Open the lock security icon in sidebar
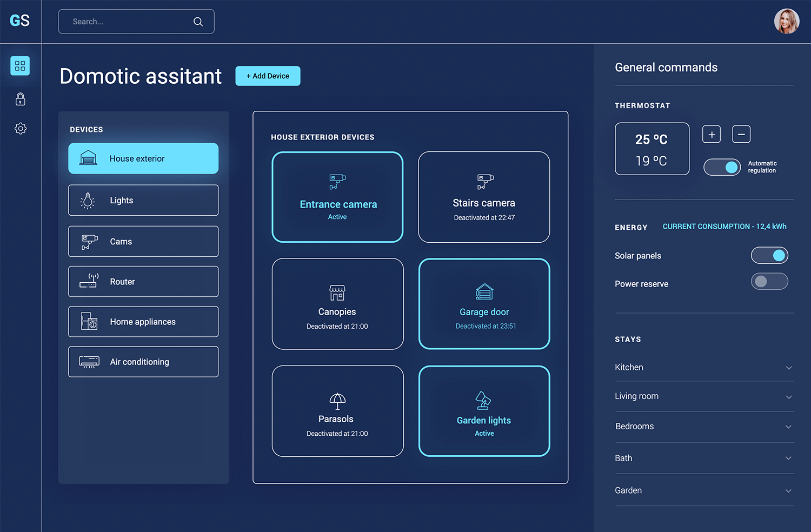This screenshot has height=532, width=811. [x=20, y=99]
